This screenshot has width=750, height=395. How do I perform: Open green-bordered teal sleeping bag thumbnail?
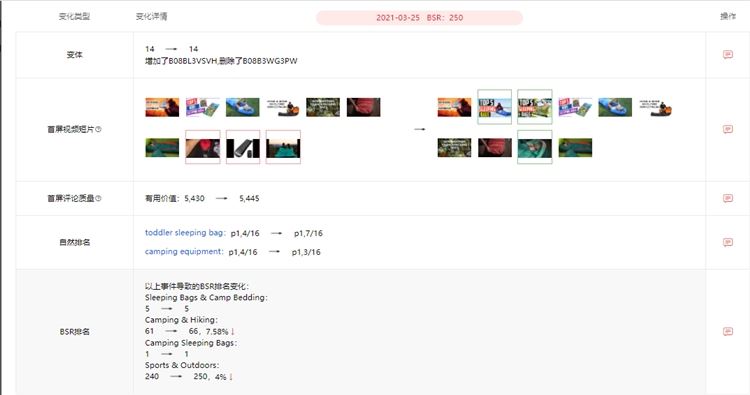click(535, 147)
